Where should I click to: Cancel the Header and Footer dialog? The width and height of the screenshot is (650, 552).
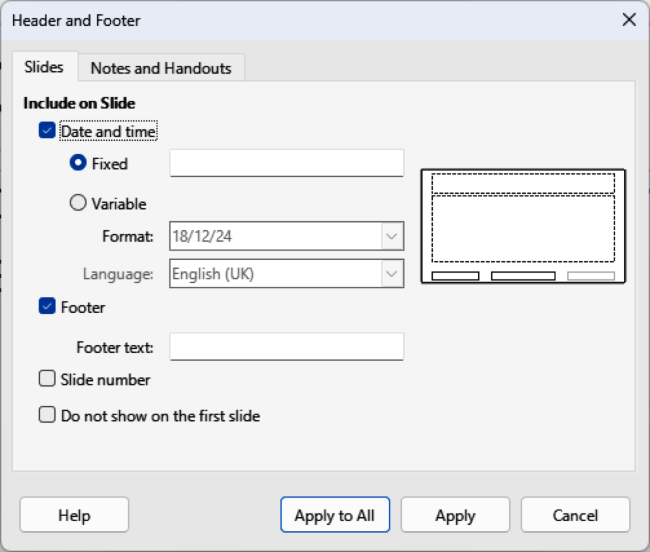coord(575,515)
